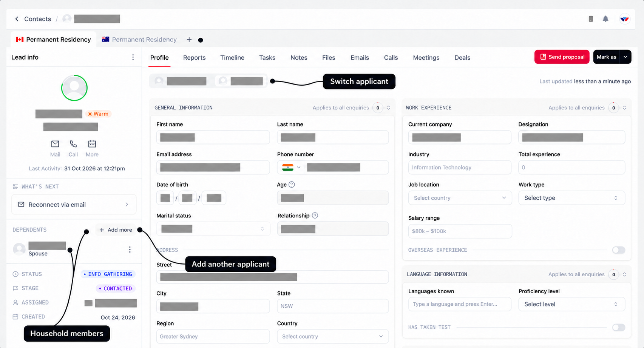This screenshot has width=644, height=348.
Task: Click Send proposal button
Action: tap(562, 57)
